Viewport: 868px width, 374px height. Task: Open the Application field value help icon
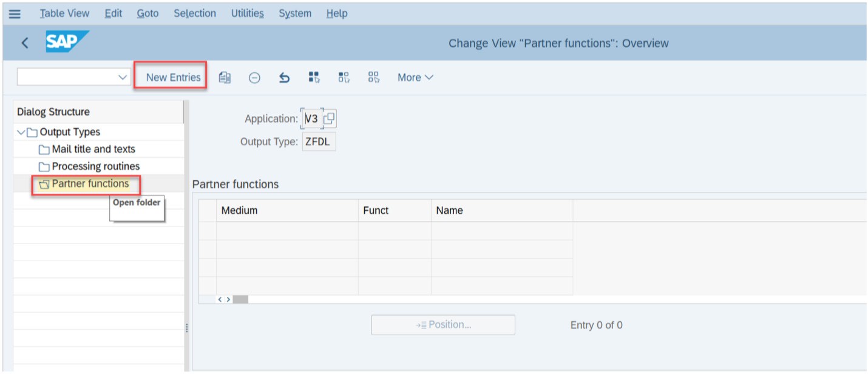pyautogui.click(x=329, y=119)
